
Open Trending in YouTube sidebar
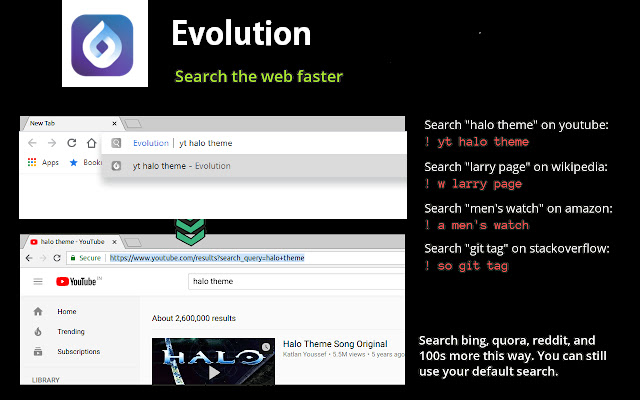(x=71, y=331)
